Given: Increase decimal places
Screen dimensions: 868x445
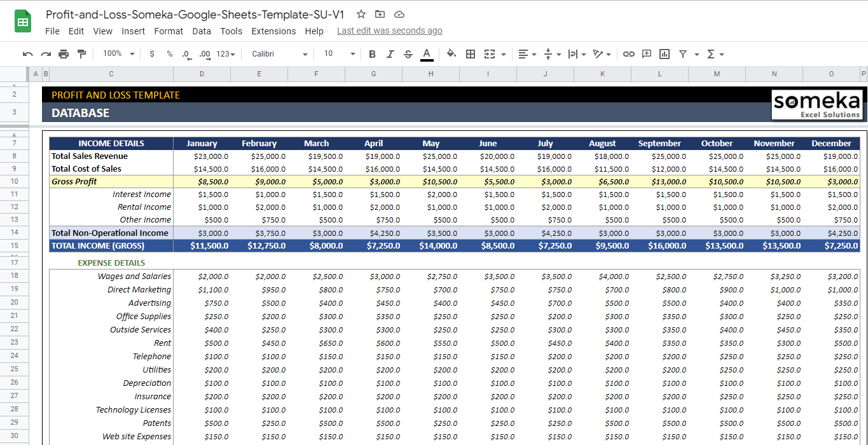Looking at the screenshot, I should [x=205, y=54].
